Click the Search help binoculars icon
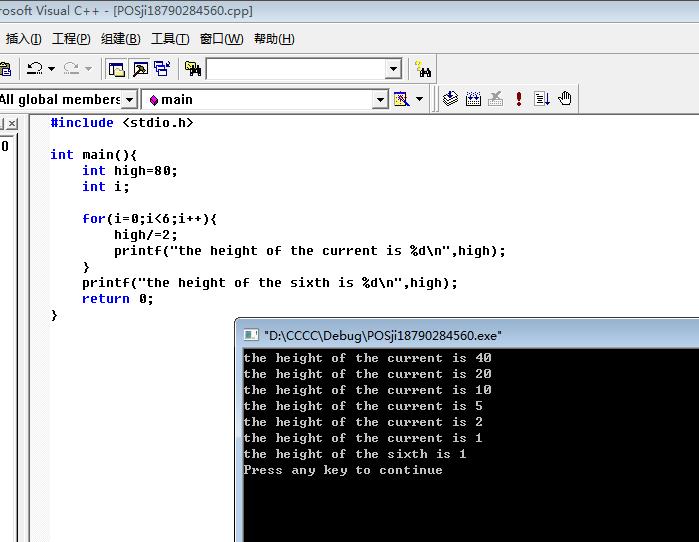This screenshot has height=542, width=699. click(423, 69)
